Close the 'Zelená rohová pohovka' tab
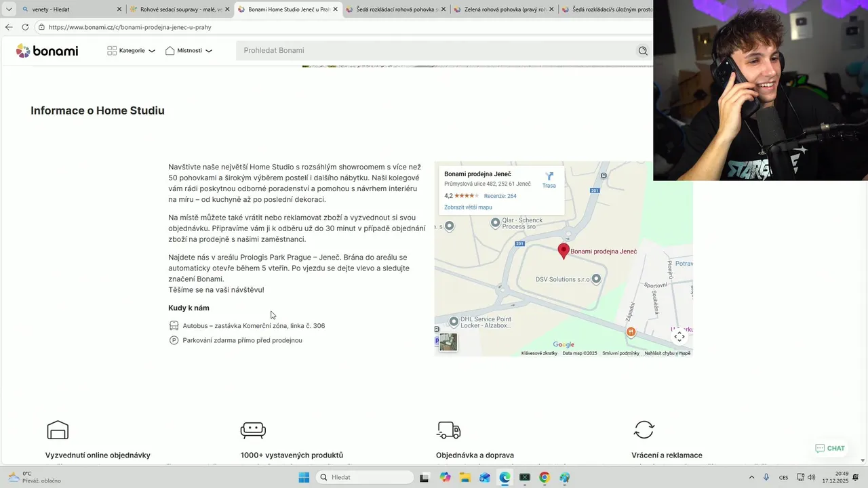Image resolution: width=868 pixels, height=488 pixels. point(551,9)
